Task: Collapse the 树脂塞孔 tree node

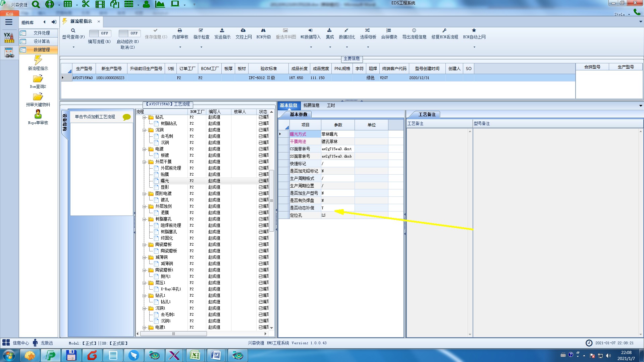Action: pos(144,219)
